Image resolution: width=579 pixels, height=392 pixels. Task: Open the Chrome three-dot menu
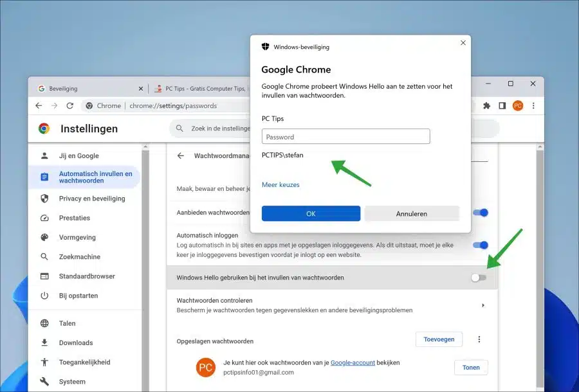pos(533,106)
